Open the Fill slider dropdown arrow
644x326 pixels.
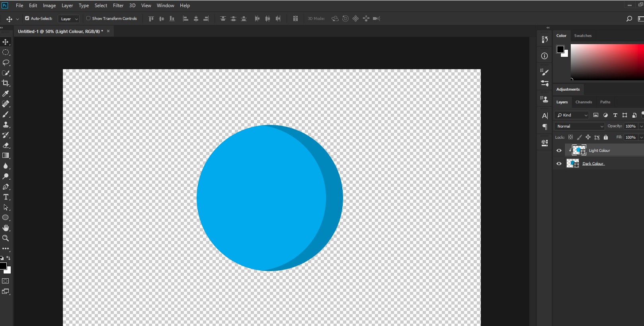tap(641, 138)
